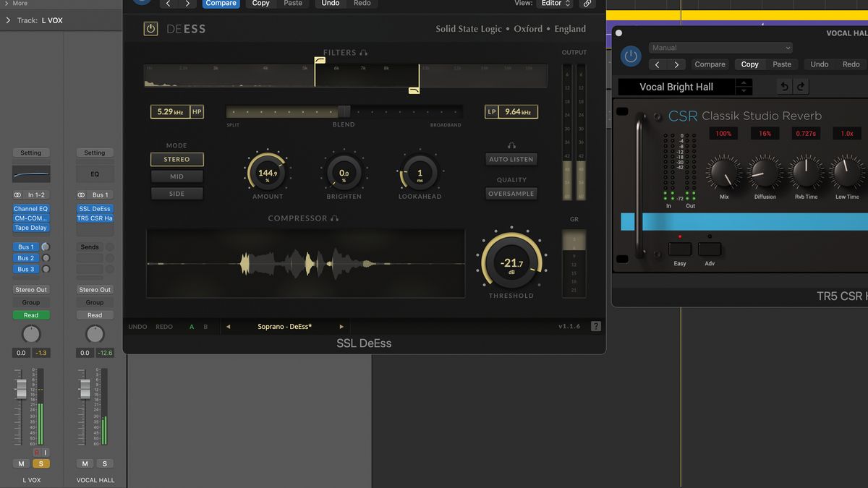Toggle the SSL DeEss power icon
This screenshot has height=488, width=868.
[151, 29]
